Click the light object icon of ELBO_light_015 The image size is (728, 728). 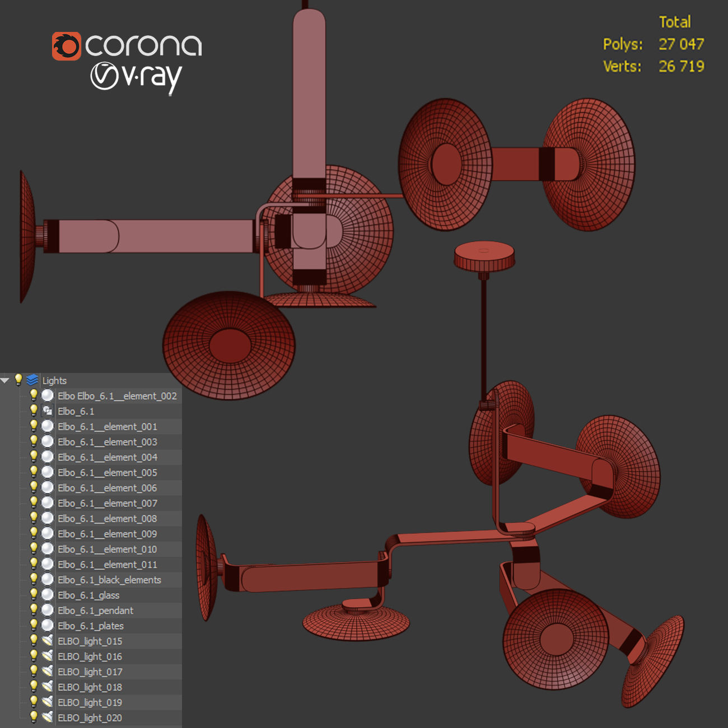pos(48,641)
